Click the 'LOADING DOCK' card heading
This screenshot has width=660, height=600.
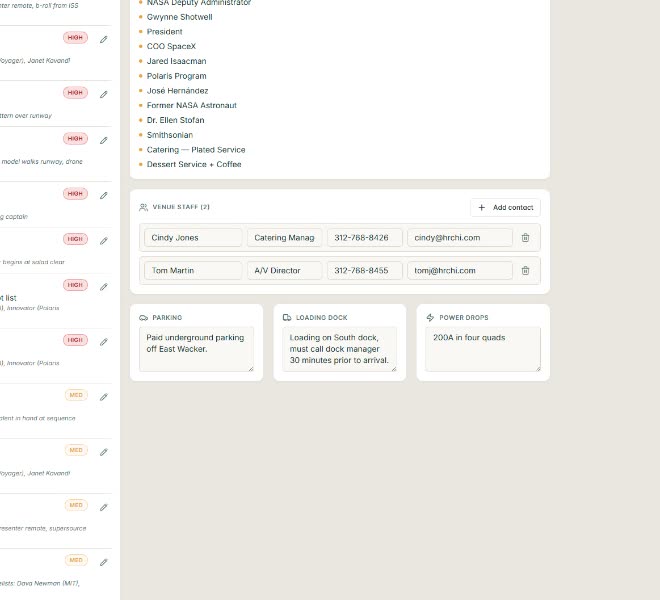point(322,317)
